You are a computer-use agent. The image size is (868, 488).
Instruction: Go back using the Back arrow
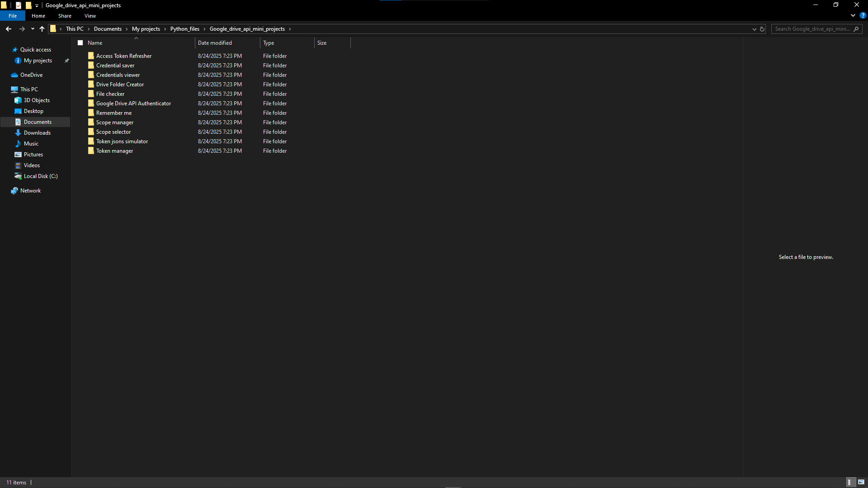coord(9,29)
